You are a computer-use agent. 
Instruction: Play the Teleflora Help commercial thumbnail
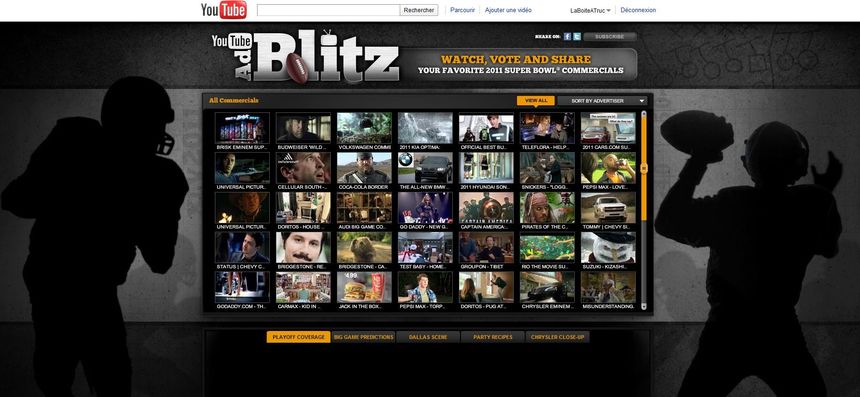tap(547, 128)
